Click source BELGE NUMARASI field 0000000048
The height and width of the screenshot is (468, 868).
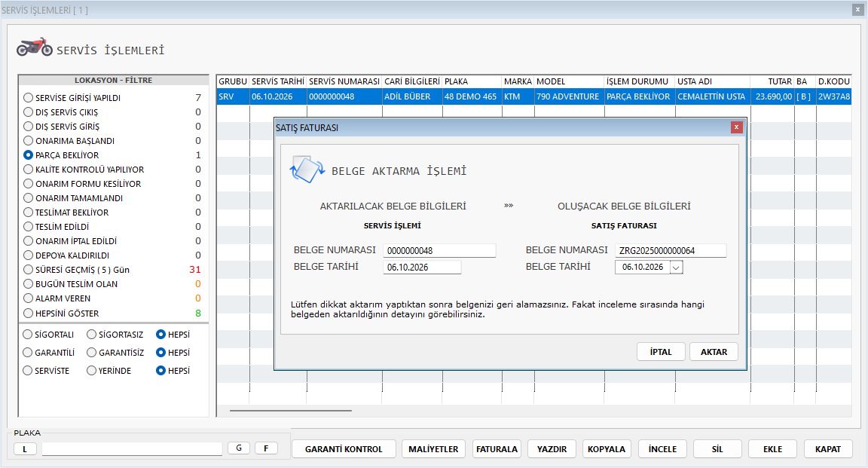[x=439, y=251]
